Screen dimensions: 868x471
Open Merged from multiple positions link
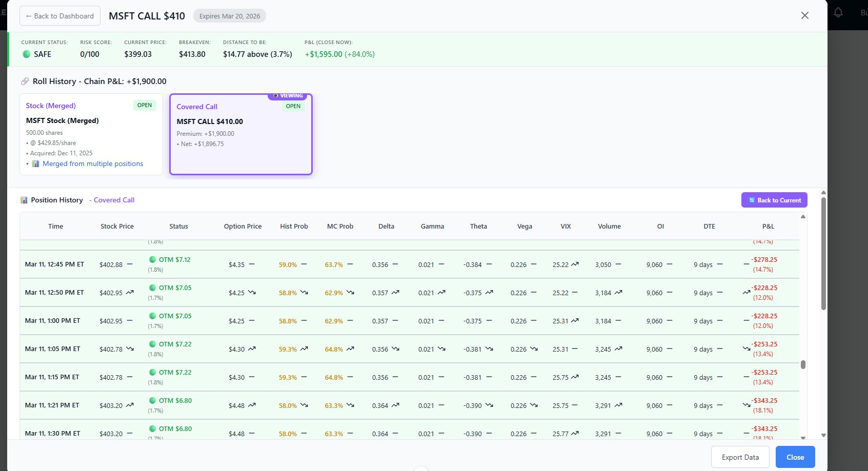pyautogui.click(x=93, y=163)
